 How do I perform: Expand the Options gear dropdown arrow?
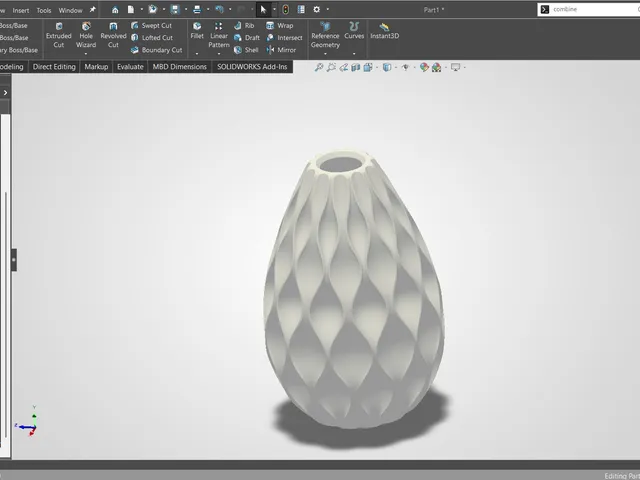tap(327, 9)
